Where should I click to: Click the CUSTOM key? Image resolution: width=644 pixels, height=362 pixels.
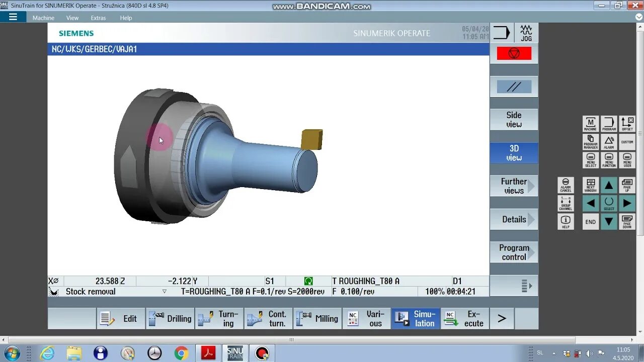627,142
